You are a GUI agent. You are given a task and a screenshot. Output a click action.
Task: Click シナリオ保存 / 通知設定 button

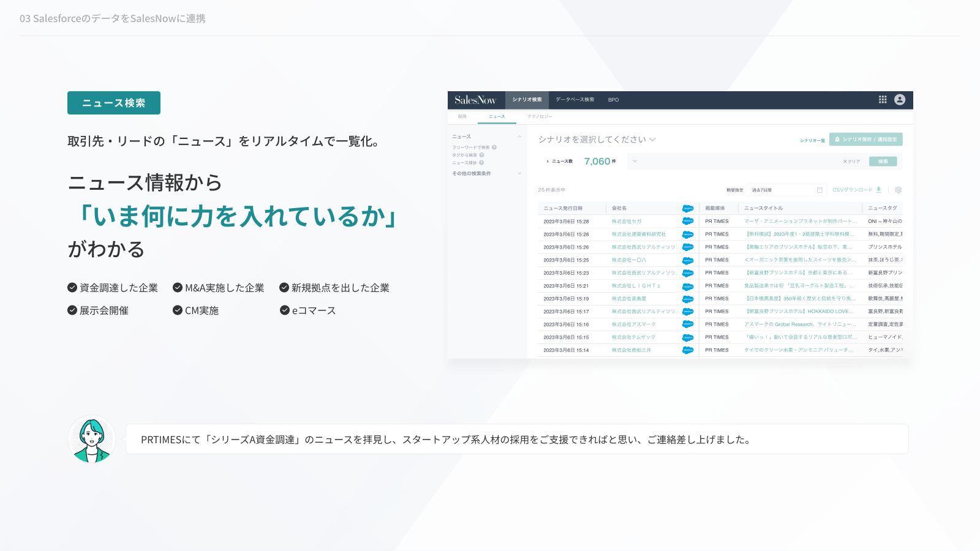[866, 140]
